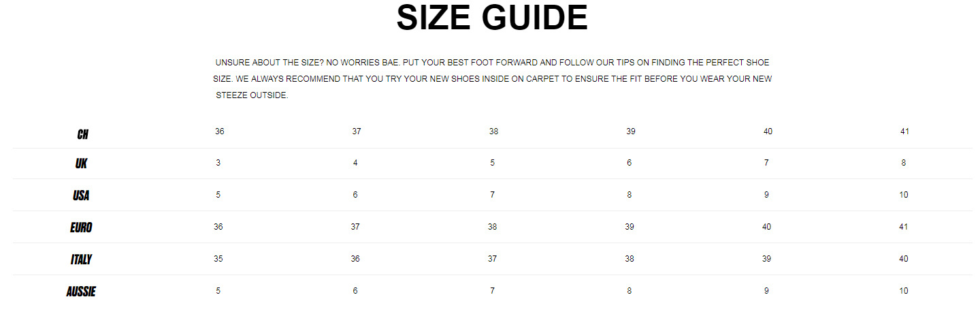Select the CH row label

(x=82, y=134)
